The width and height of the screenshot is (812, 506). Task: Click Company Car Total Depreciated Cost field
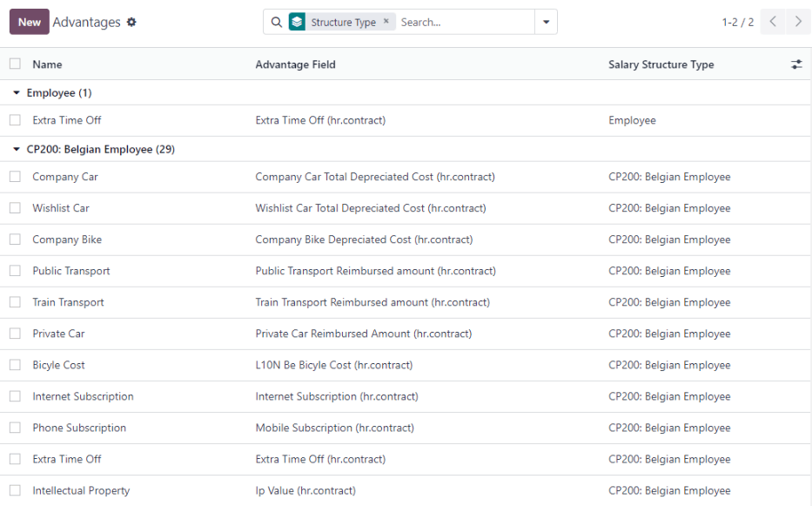tap(375, 177)
